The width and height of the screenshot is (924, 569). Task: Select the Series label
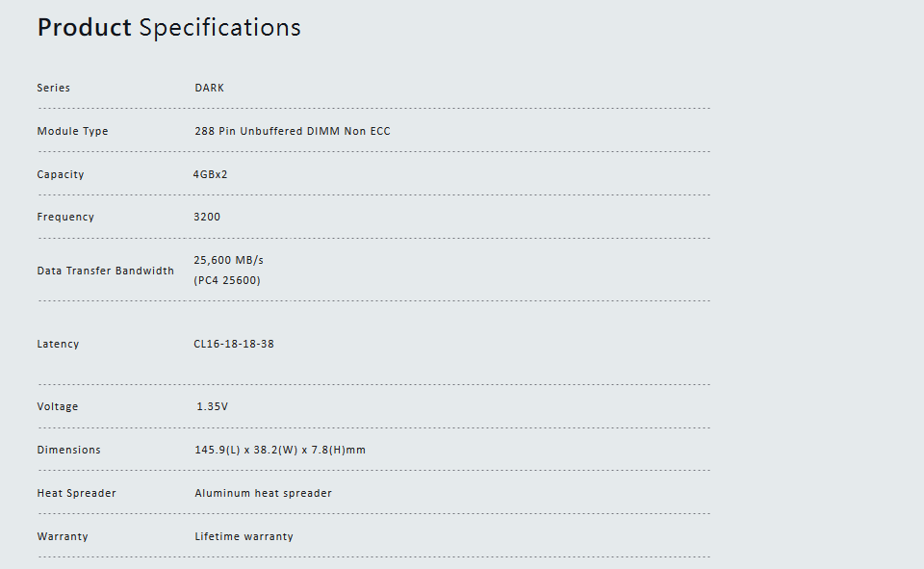(x=54, y=88)
